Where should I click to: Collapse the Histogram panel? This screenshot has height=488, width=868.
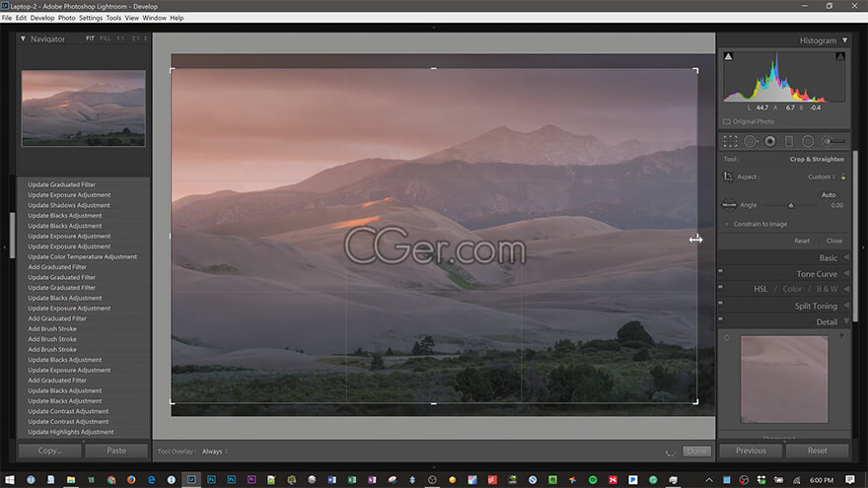pyautogui.click(x=844, y=40)
